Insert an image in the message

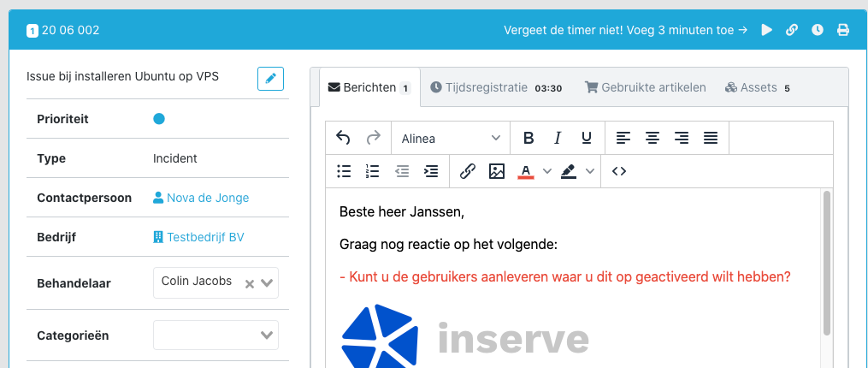click(x=497, y=171)
